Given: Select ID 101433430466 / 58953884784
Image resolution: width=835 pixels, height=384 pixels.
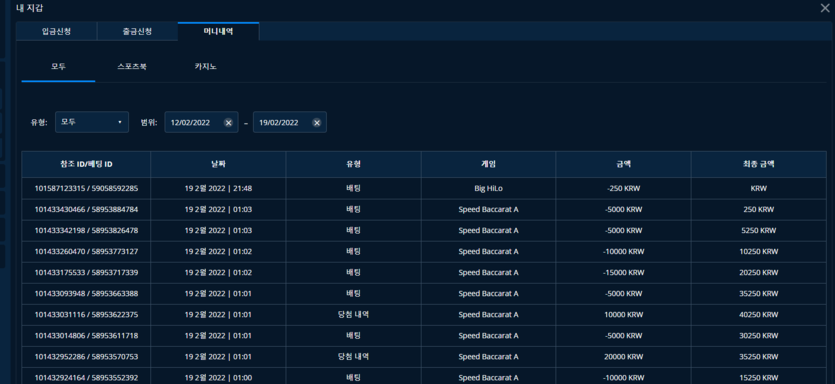Looking at the screenshot, I should tap(86, 210).
